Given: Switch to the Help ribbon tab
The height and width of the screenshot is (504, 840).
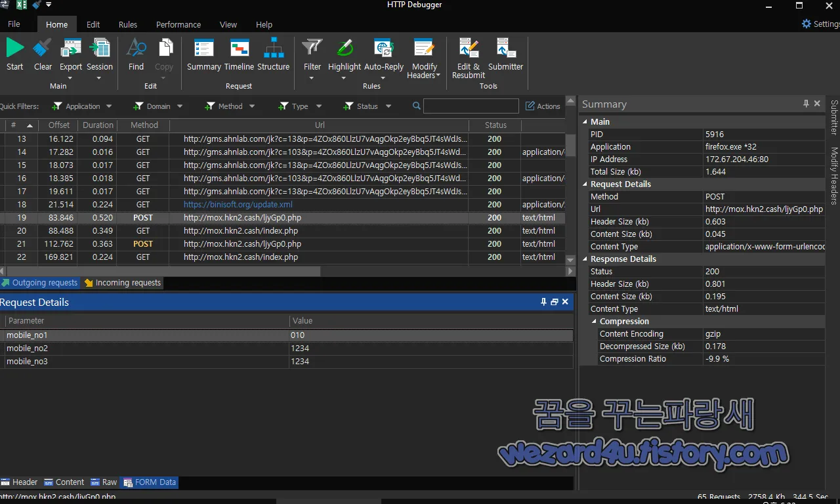Looking at the screenshot, I should [264, 24].
